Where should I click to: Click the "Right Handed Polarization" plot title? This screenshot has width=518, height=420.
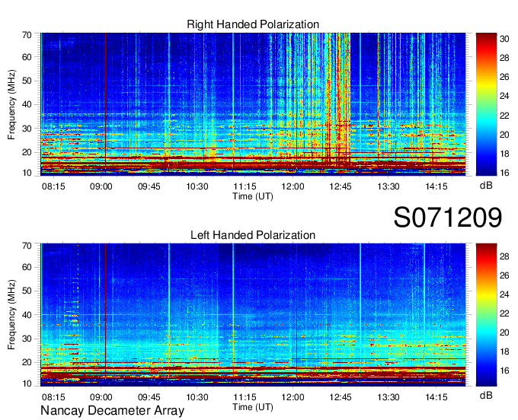click(x=253, y=24)
